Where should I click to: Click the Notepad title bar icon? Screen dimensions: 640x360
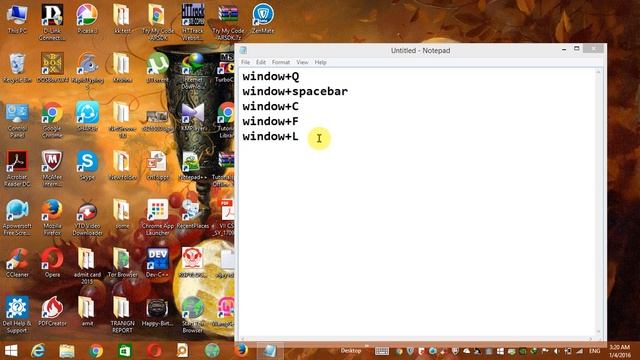pyautogui.click(x=243, y=50)
